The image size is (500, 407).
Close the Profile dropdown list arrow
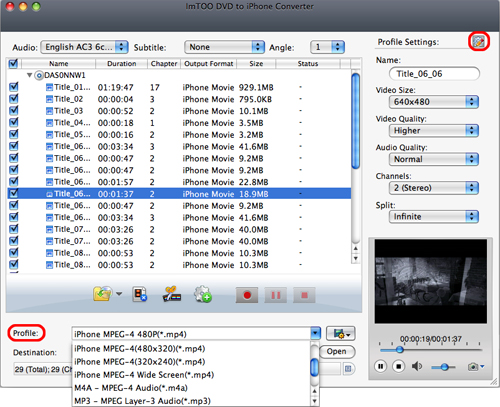pos(315,333)
